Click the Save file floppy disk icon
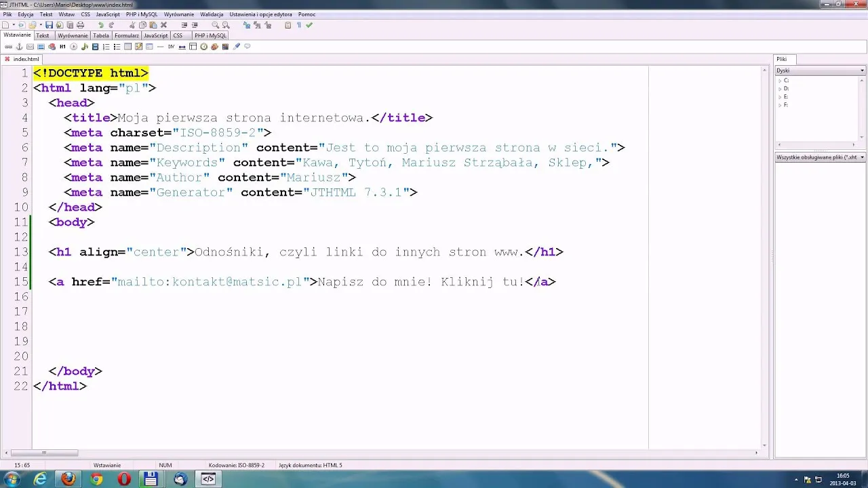868x488 pixels. [49, 25]
